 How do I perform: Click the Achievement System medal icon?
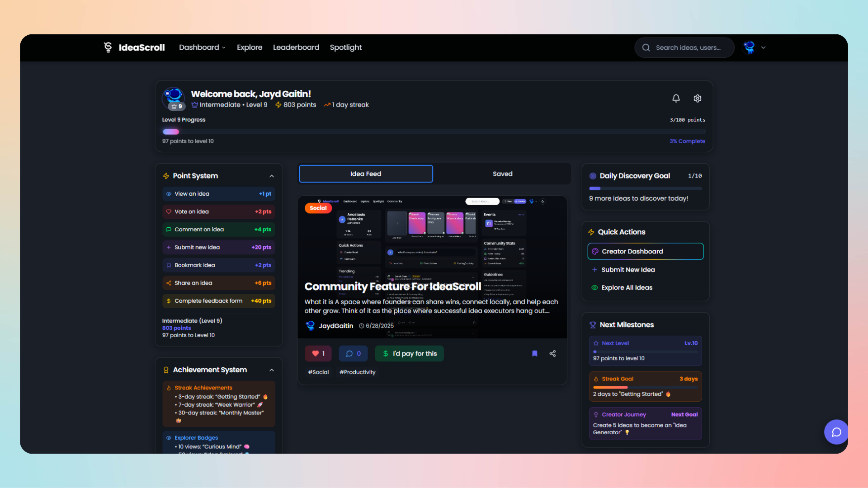[x=166, y=370]
